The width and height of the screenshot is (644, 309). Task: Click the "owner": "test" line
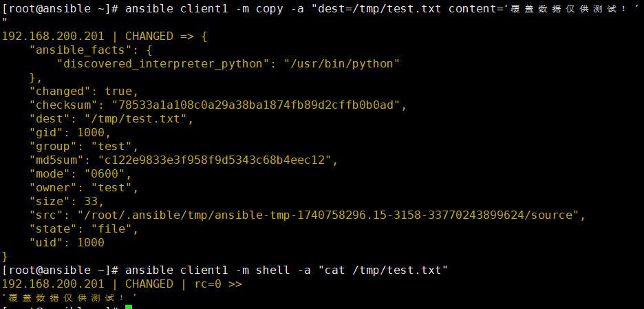pos(84,188)
